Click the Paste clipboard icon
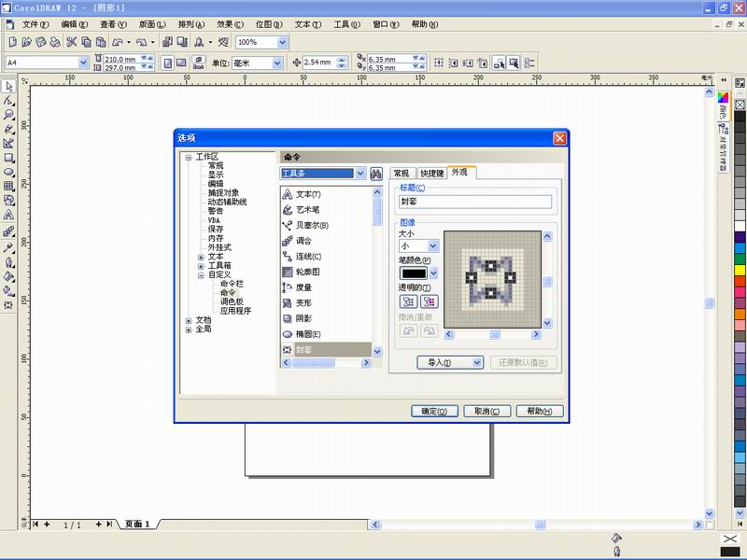This screenshot has width=747, height=560. 101,42
